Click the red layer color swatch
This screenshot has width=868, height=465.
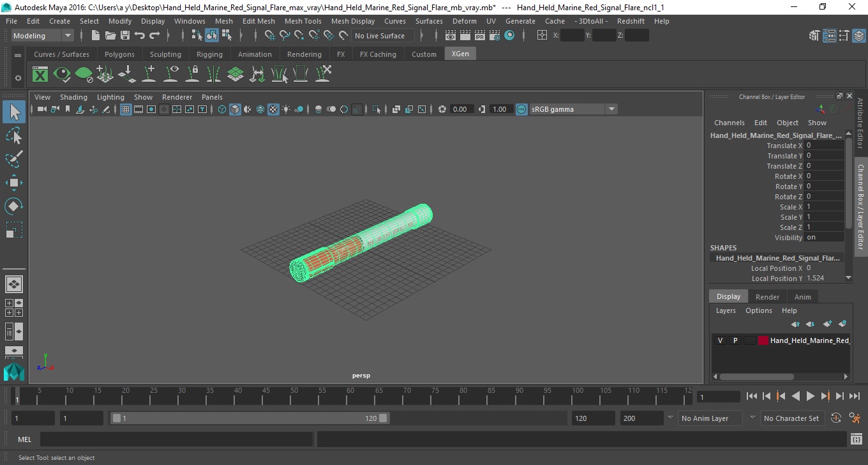tap(763, 340)
